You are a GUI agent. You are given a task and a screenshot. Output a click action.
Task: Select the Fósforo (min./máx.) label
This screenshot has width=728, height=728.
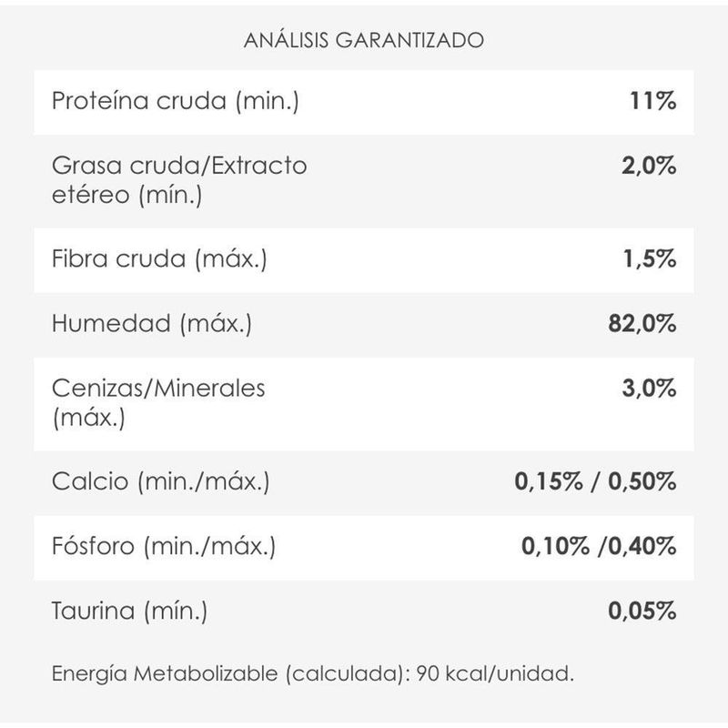tap(164, 547)
